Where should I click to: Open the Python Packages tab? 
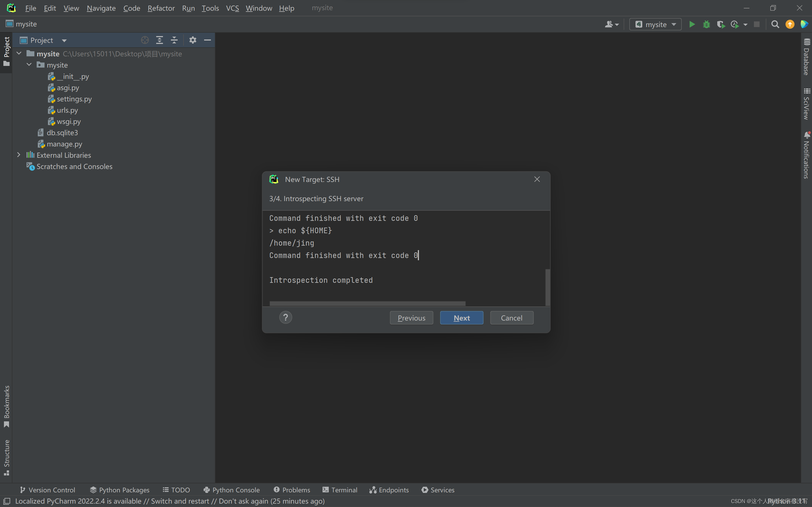119,490
